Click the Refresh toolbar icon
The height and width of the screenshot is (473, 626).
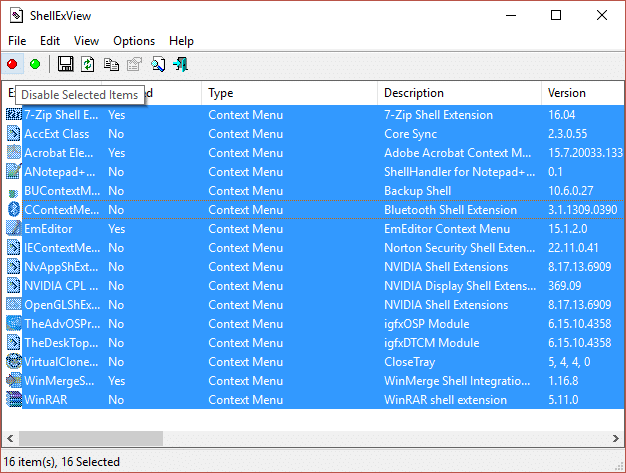point(88,64)
